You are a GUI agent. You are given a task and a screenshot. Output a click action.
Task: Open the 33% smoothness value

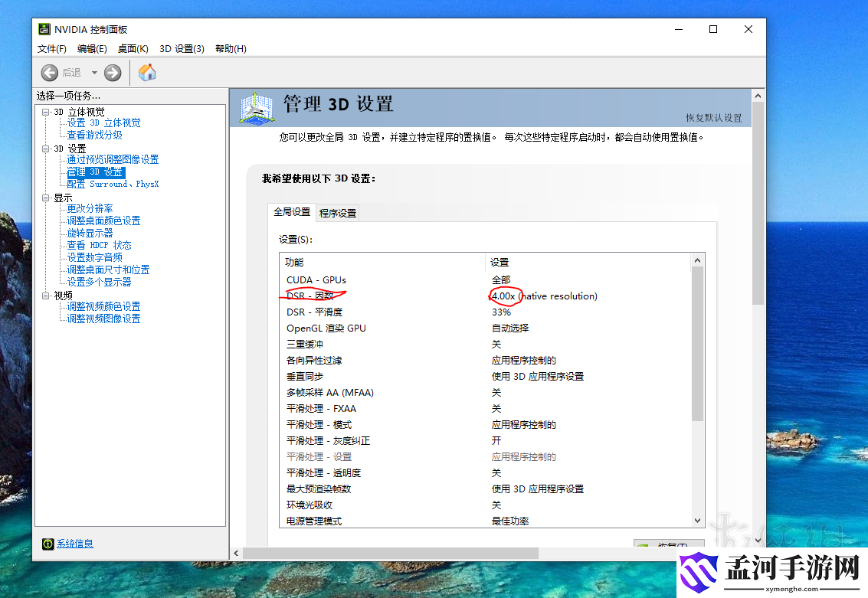[501, 312]
